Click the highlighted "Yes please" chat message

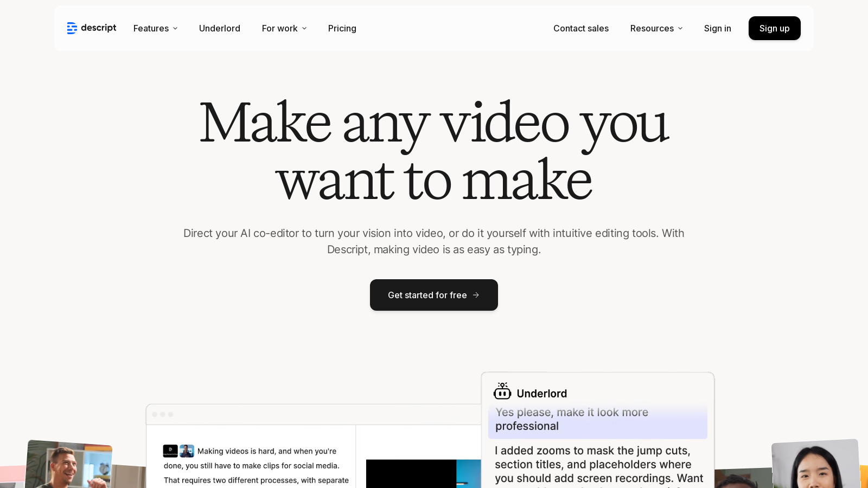click(597, 420)
